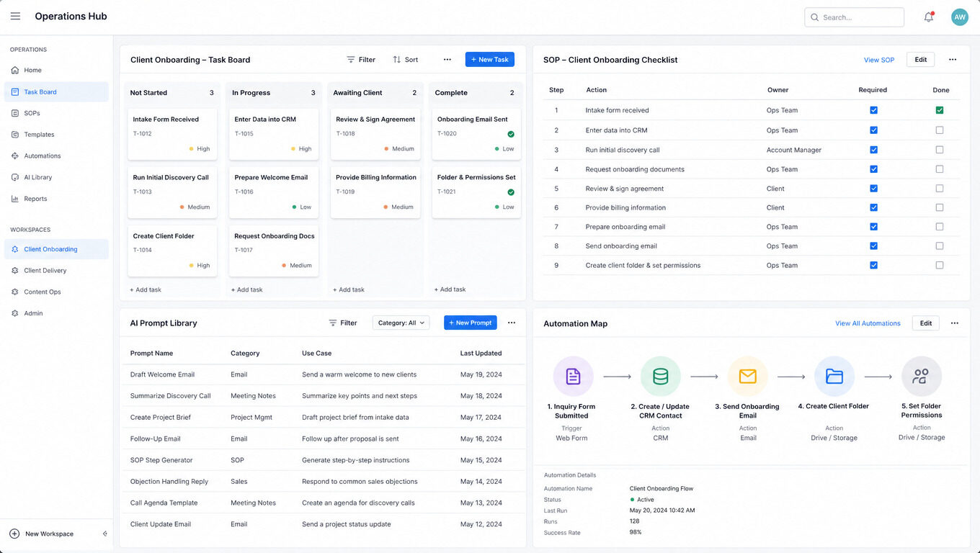
Task: Toggle Required for Provide billing information
Action: click(873, 207)
